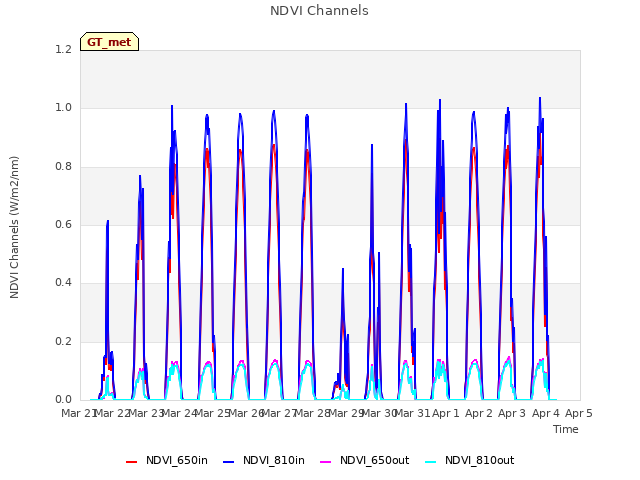The height and width of the screenshot is (480, 640).
Task: Toggle NDVI_810in legend entry
Action: 264,461
